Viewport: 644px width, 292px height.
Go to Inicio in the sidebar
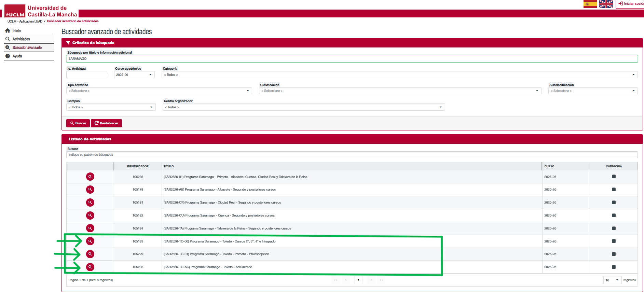(17, 31)
